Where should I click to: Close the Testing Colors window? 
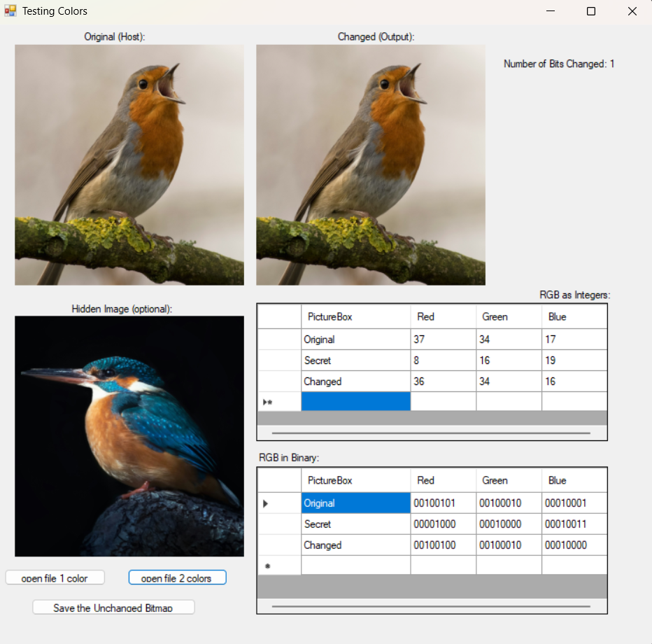632,11
